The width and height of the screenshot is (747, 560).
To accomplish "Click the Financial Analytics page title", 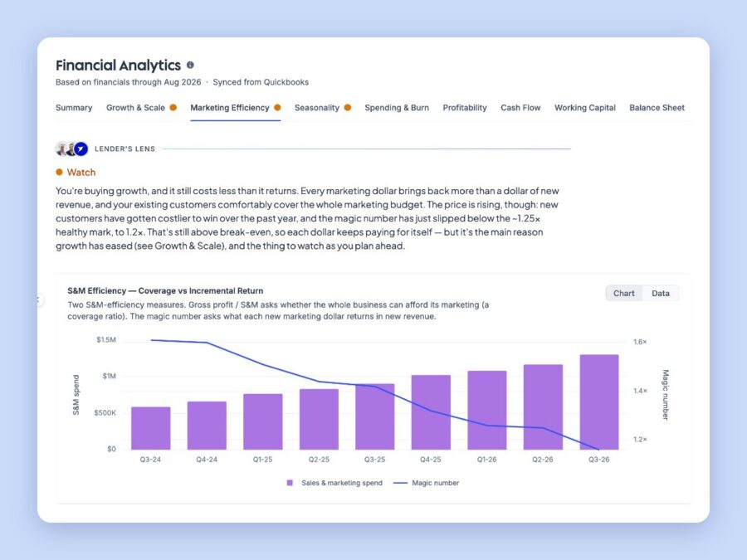I will [x=118, y=66].
